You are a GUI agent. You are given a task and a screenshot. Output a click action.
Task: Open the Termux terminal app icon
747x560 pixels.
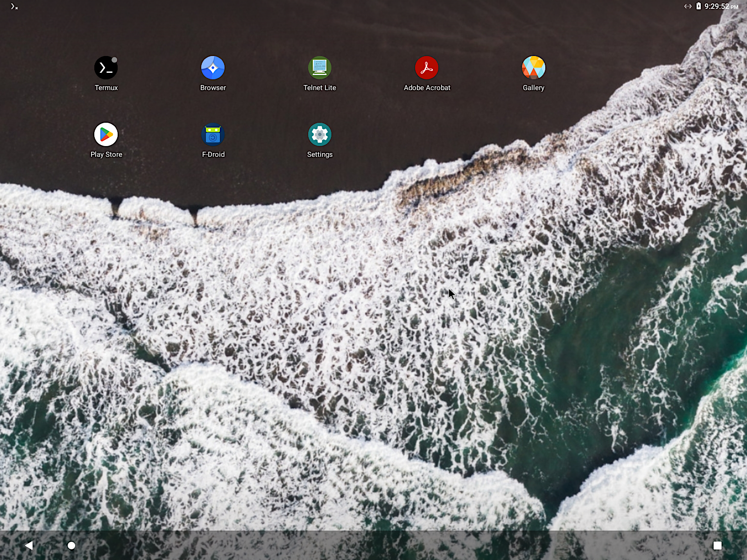(106, 68)
